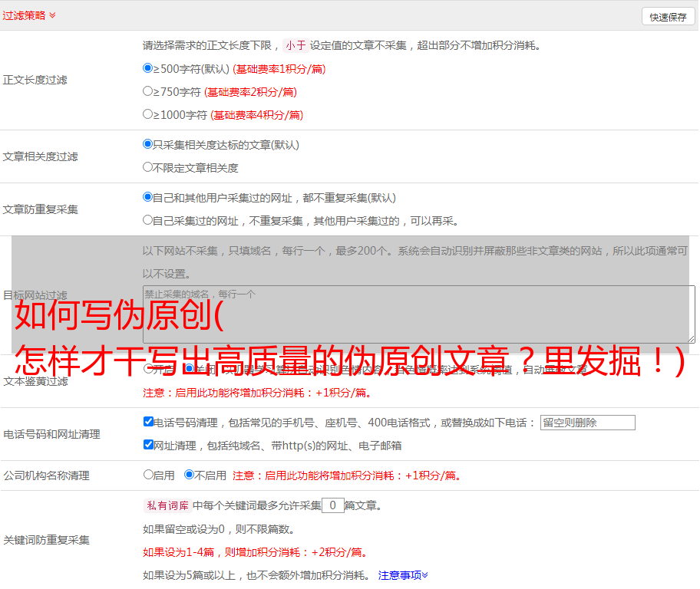Select 不启用 for 公司机构名称清理
This screenshot has height=589, width=700.
[x=189, y=475]
